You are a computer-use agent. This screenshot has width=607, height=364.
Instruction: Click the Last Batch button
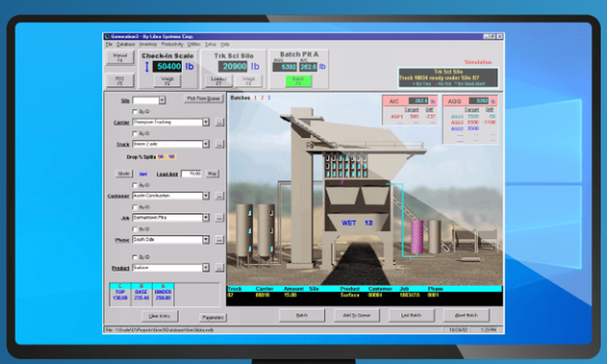click(x=411, y=315)
